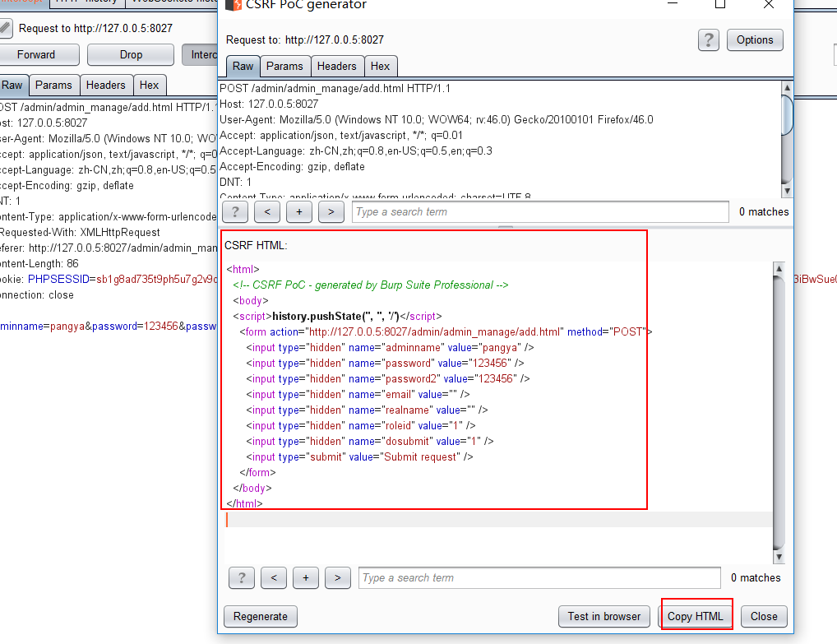Click the realname hidden input line
The image size is (837, 644).
367,410
